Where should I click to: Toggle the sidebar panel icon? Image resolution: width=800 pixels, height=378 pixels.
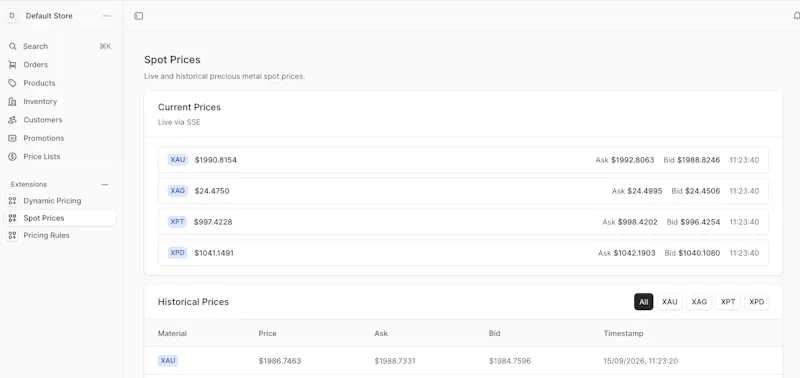(139, 16)
